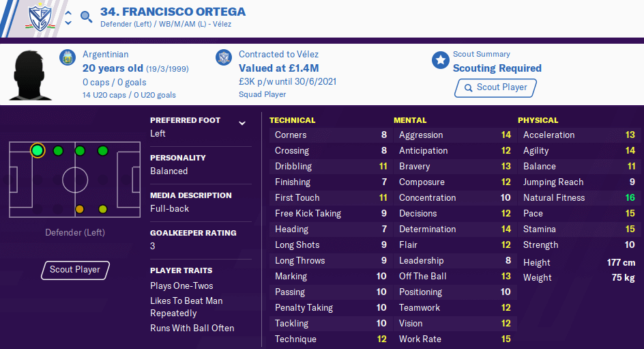This screenshot has width=644, height=349.
Task: Select the yellow-green position dot on pitch
Action: [x=103, y=209]
